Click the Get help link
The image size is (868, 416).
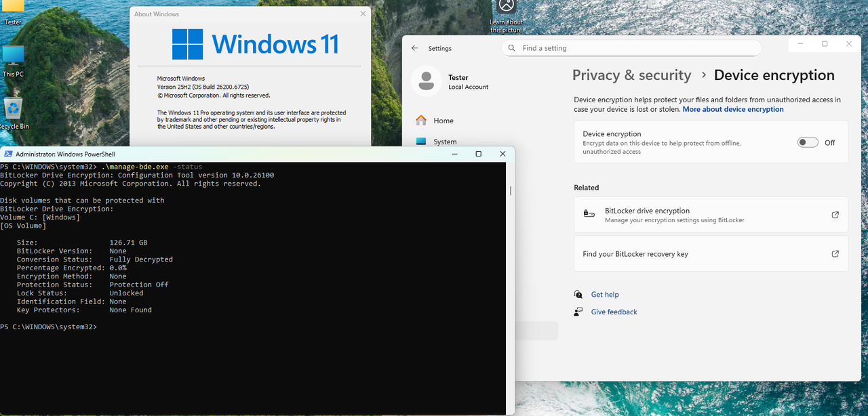605,295
